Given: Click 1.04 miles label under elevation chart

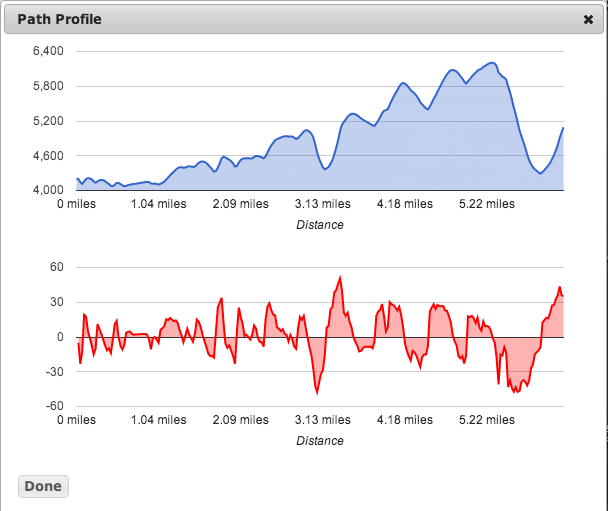Looking at the screenshot, I should point(158,204).
